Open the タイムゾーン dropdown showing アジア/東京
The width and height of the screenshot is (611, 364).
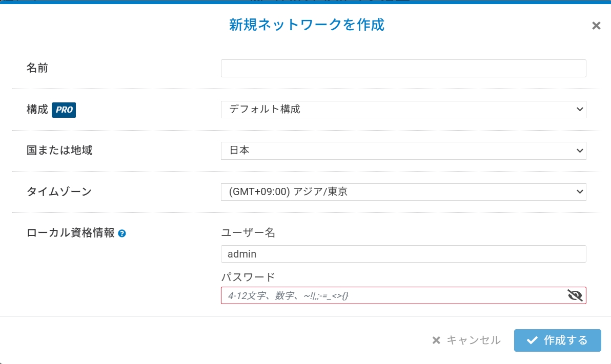[403, 192]
